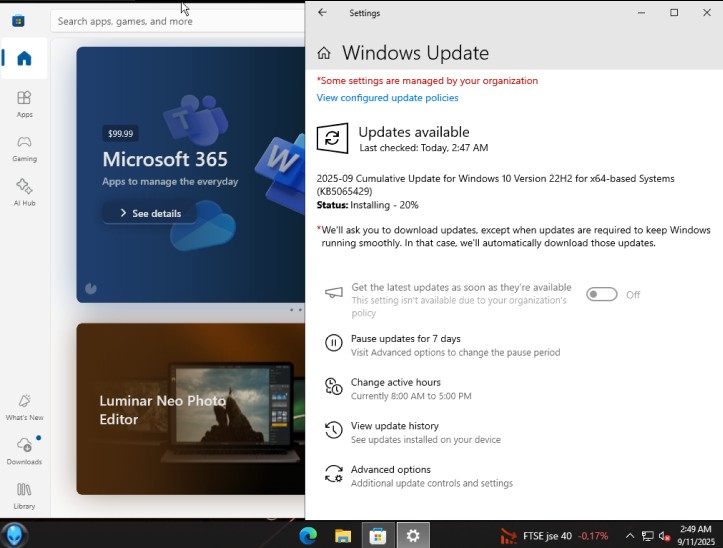723x548 pixels.
Task: Go back in the Settings window
Action: (322, 13)
